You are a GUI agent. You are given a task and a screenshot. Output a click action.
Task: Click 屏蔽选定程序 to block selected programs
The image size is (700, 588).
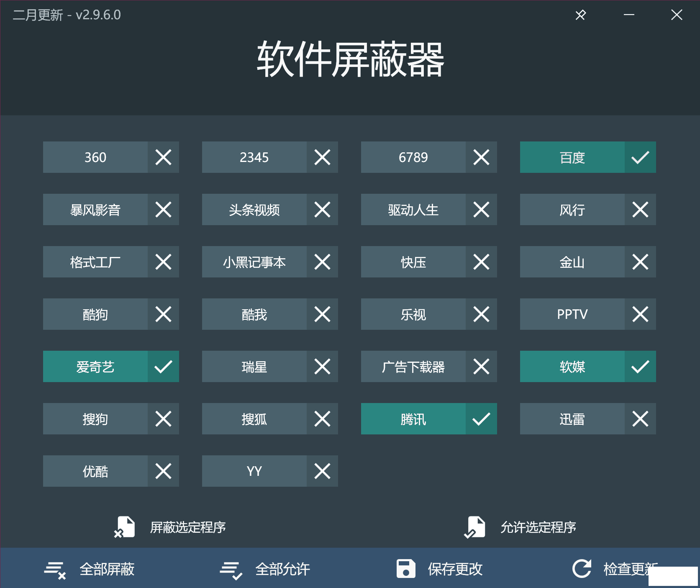coord(170,527)
